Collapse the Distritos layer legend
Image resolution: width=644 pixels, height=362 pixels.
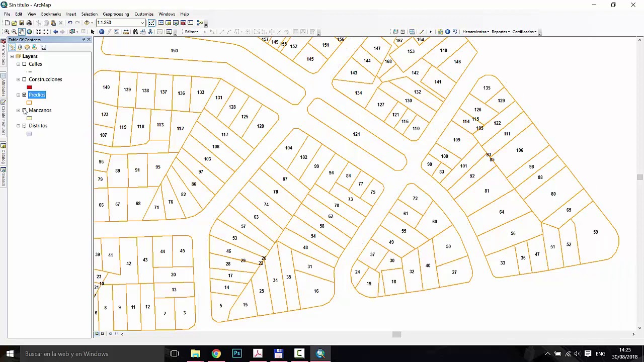coord(18,126)
